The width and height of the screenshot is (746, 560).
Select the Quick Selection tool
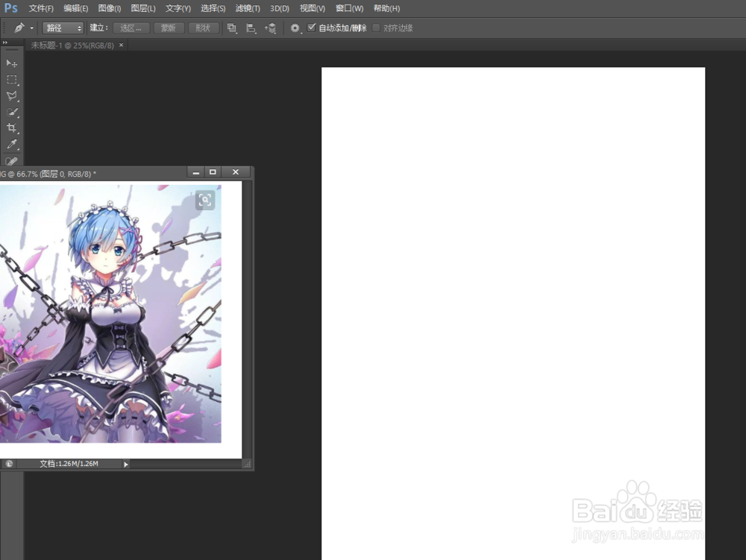tap(12, 112)
